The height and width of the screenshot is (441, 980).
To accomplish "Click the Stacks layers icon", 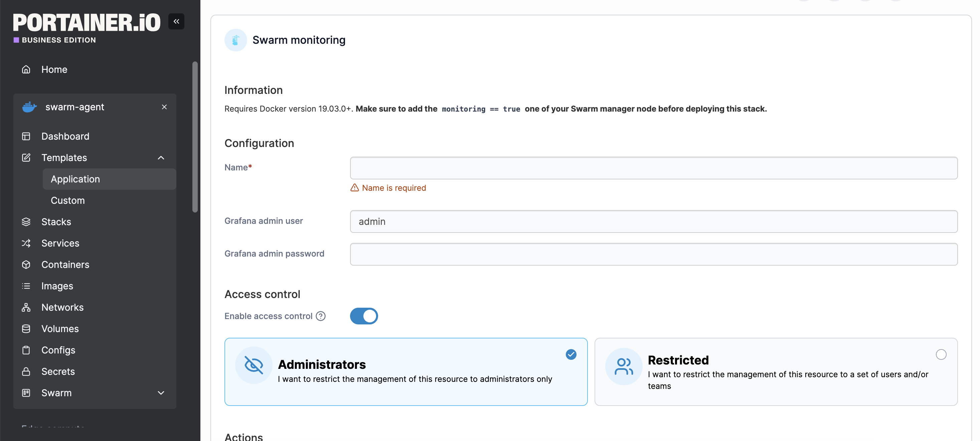I will (26, 222).
